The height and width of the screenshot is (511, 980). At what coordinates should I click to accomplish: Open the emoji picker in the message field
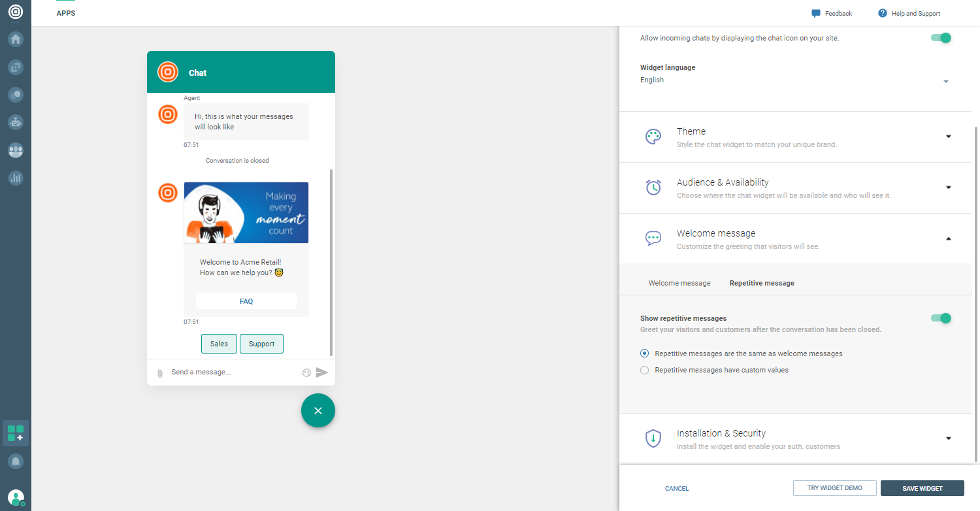click(306, 372)
